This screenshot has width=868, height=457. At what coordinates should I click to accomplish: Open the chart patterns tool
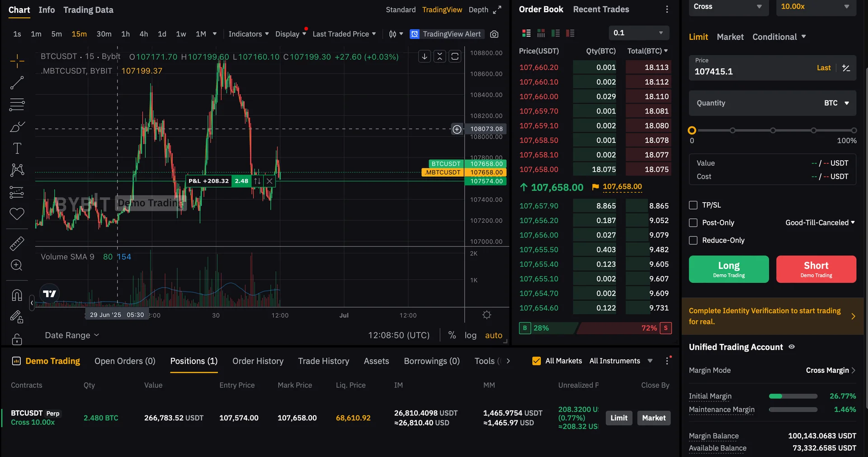[x=17, y=170]
